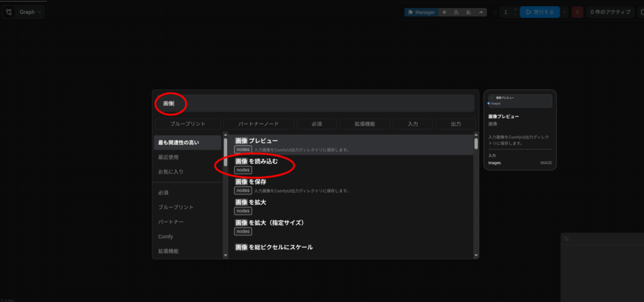Toggle the ブループリント filter chip
This screenshot has height=302, width=644.
tap(188, 124)
